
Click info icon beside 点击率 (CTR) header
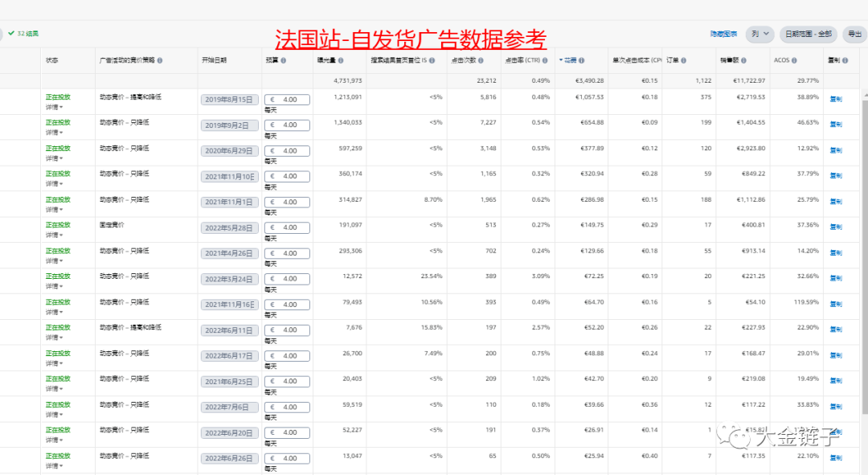[545, 60]
